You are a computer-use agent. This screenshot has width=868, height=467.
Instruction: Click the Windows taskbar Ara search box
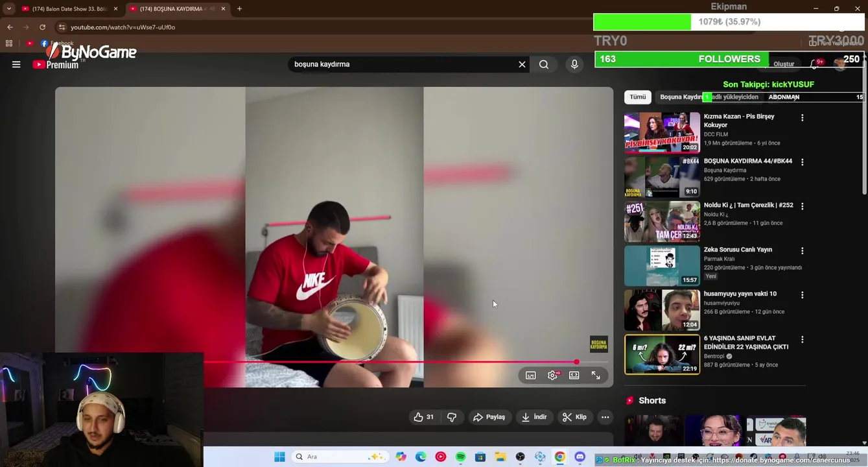tap(340, 457)
